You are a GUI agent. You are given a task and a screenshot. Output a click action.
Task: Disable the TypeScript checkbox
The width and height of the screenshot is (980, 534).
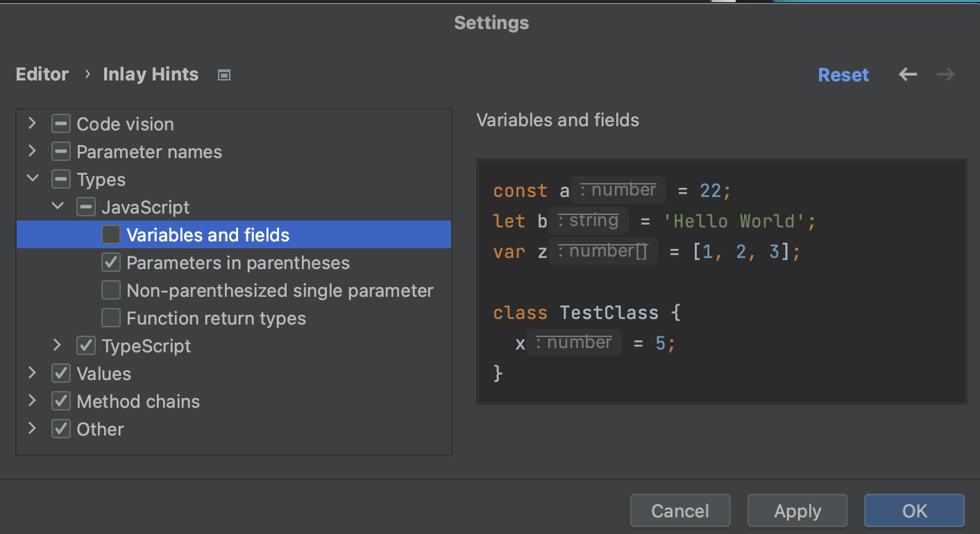(86, 345)
